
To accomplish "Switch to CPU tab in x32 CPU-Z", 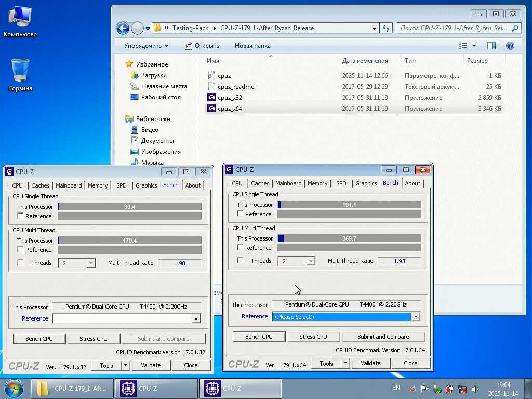I will (x=17, y=185).
